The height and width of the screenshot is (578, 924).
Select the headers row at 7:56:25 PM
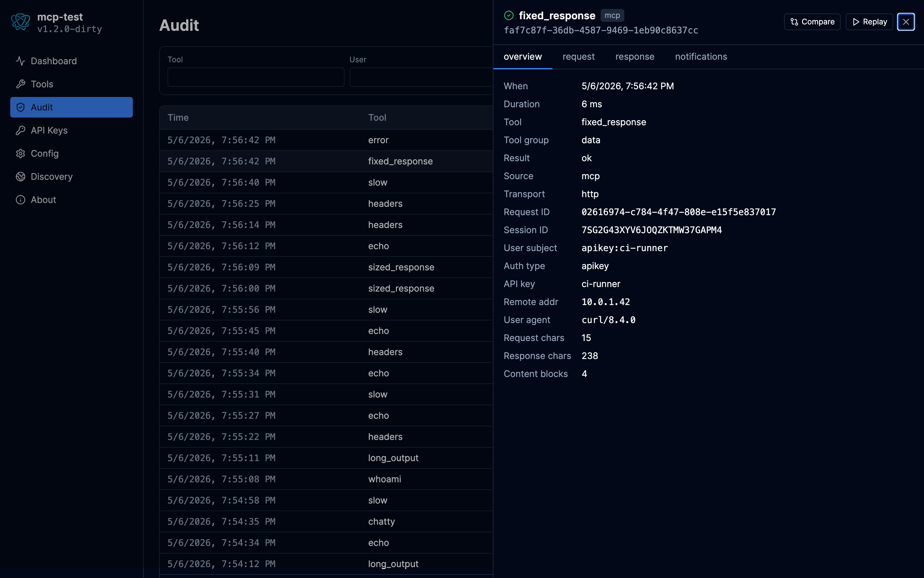coord(326,204)
